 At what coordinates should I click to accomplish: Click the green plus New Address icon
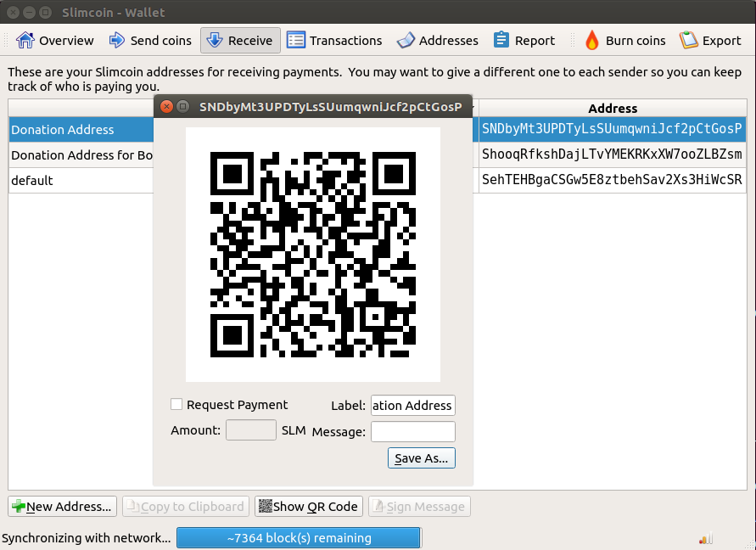coord(19,506)
